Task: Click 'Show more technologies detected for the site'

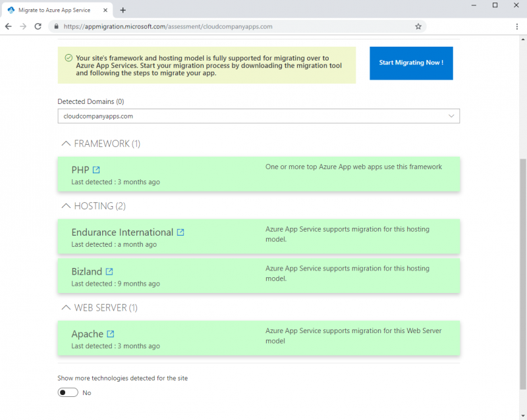Action: coord(122,378)
